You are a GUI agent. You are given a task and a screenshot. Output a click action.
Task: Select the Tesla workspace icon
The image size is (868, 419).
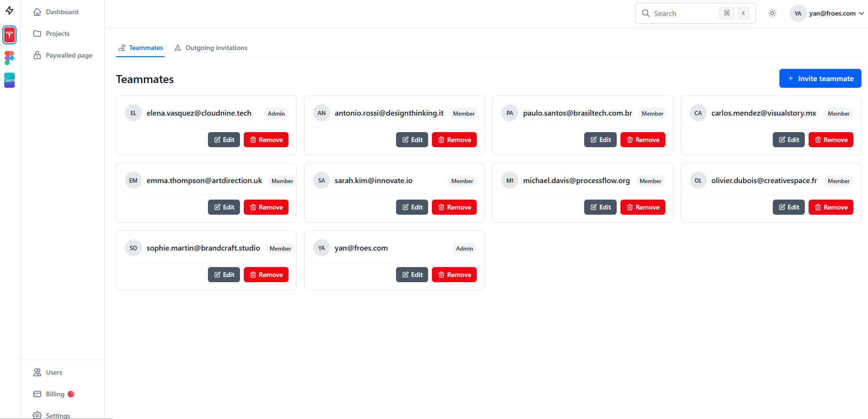9,35
